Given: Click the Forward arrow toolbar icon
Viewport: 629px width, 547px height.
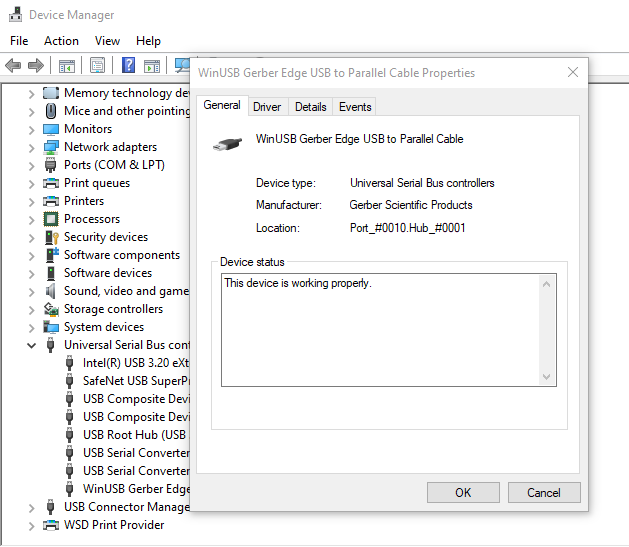Looking at the screenshot, I should pos(36,65).
